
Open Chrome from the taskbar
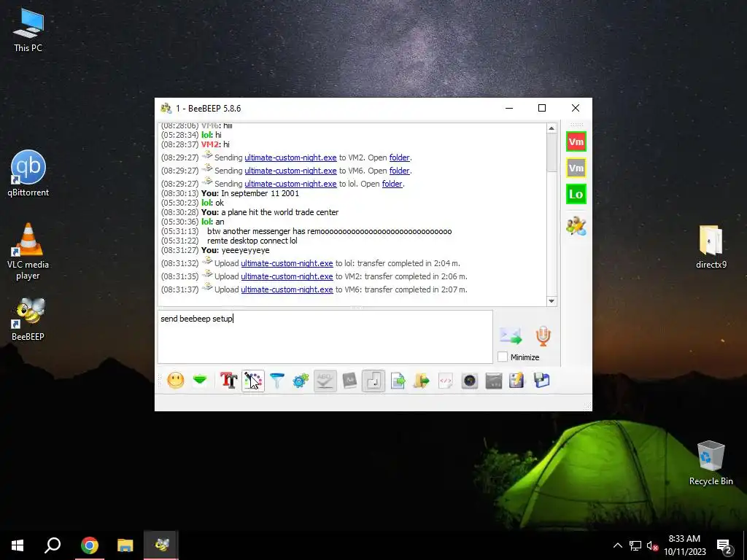pos(89,545)
